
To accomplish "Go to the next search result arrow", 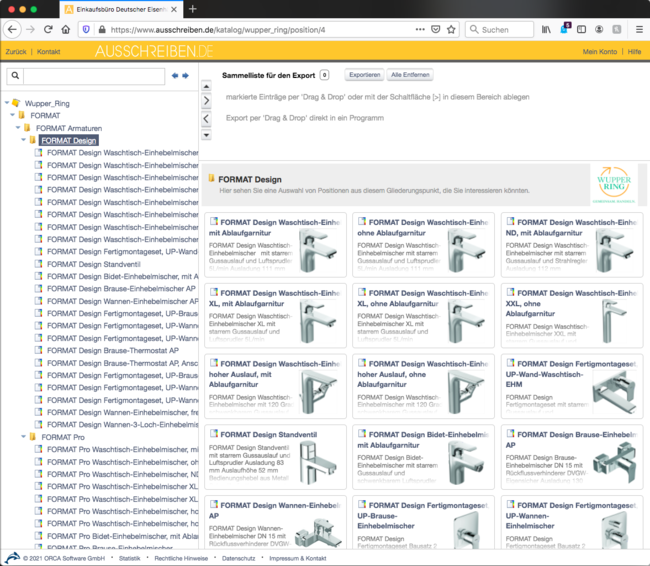I will point(185,75).
